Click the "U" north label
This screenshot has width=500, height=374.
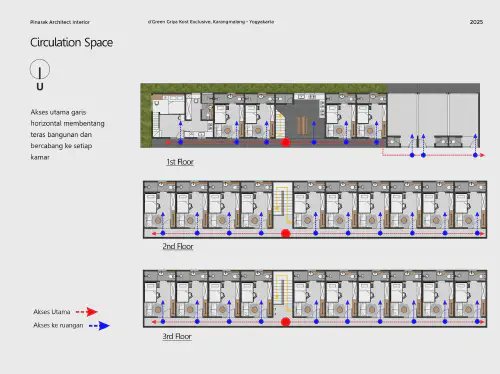[x=40, y=87]
